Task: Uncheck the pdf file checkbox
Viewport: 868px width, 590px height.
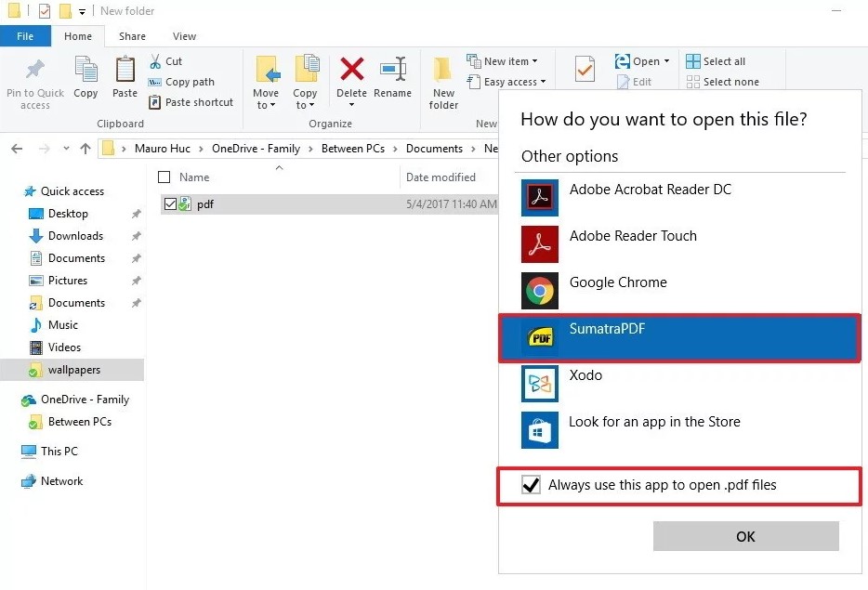Action: click(170, 204)
